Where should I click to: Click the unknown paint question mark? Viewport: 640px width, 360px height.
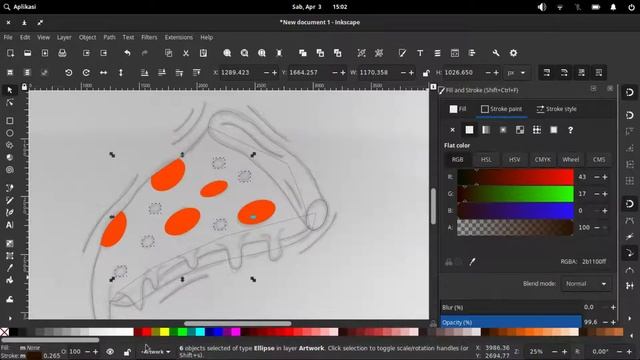(571, 130)
